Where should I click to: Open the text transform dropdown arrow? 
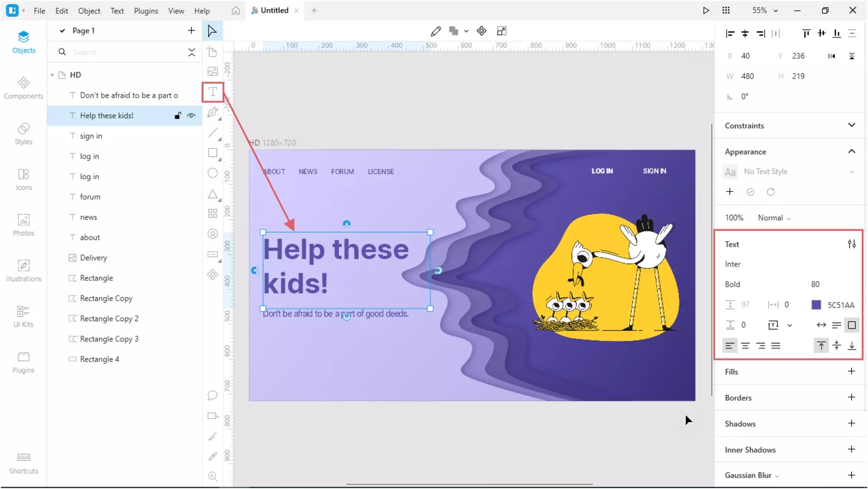pyautogui.click(x=790, y=325)
